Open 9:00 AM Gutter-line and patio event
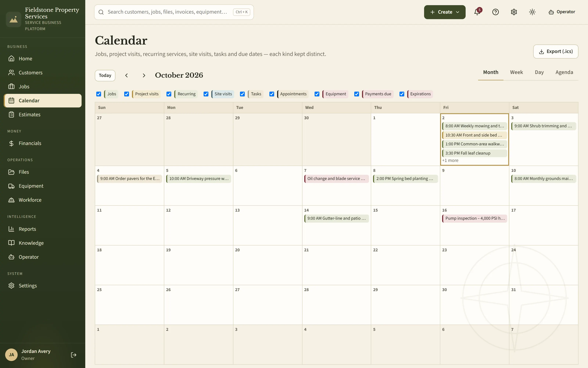Screen dimensions: 588x368 (336, 218)
